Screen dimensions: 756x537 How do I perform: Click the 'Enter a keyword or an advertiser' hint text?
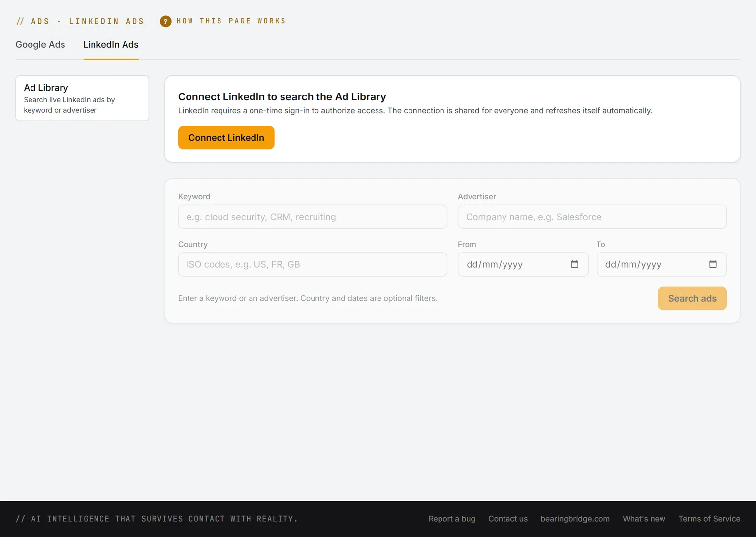(308, 298)
